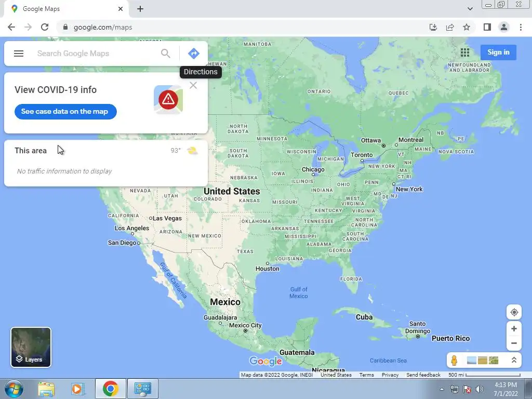The image size is (532, 399).
Task: Expand the imagery strip with the up chevrons
Action: point(514,361)
